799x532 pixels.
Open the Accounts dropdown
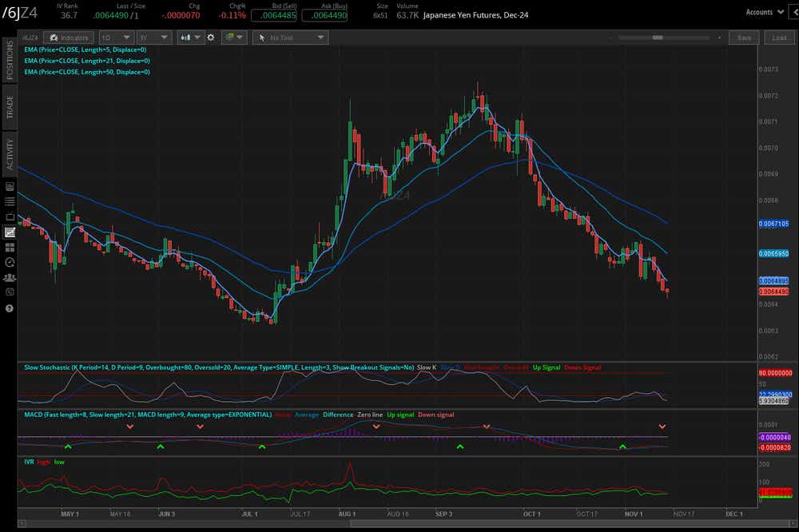coord(765,12)
